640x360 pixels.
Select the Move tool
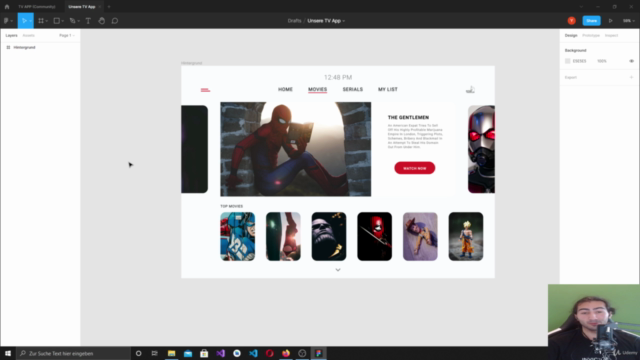(24, 21)
